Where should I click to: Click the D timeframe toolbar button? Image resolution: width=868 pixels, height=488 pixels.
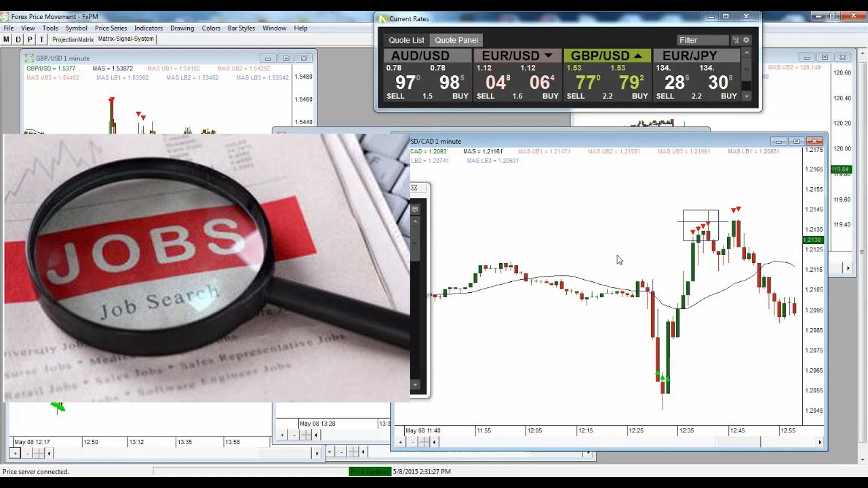click(18, 39)
